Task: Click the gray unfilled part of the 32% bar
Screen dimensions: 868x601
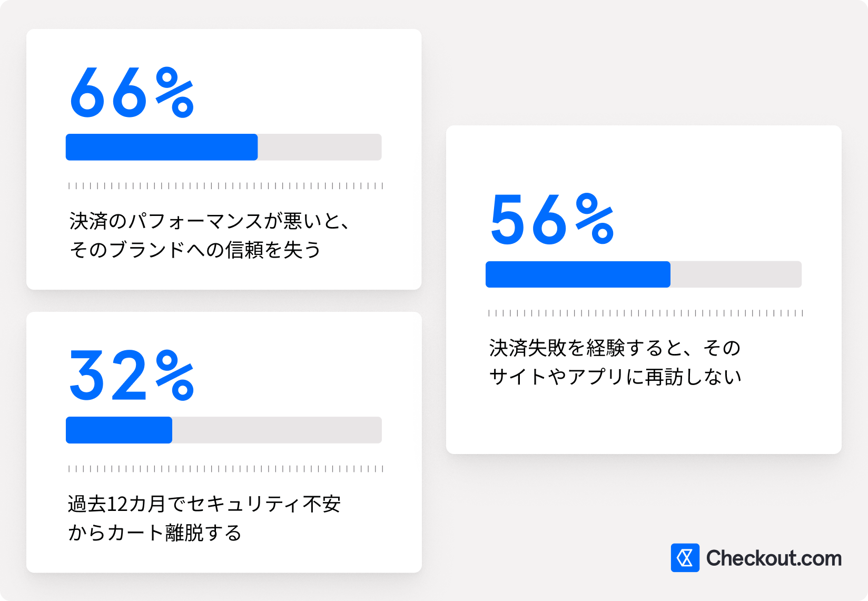Action: click(x=277, y=430)
